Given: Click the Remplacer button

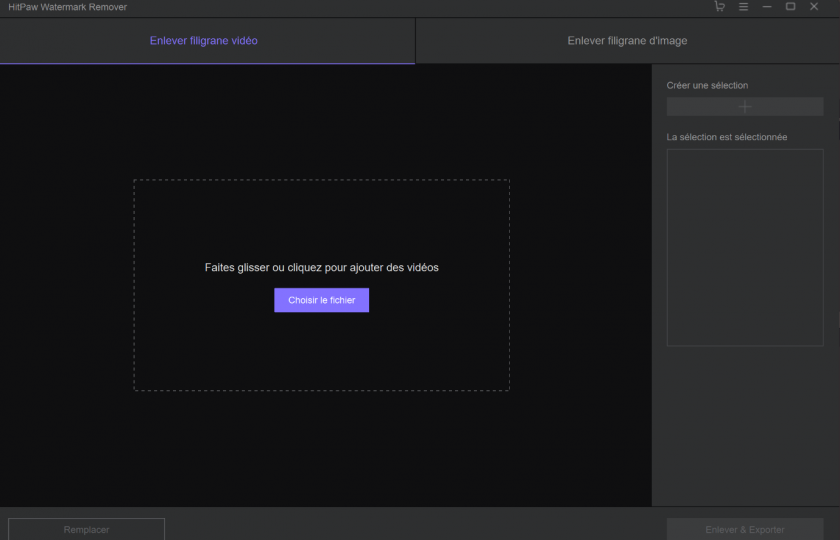Looking at the screenshot, I should [86, 529].
